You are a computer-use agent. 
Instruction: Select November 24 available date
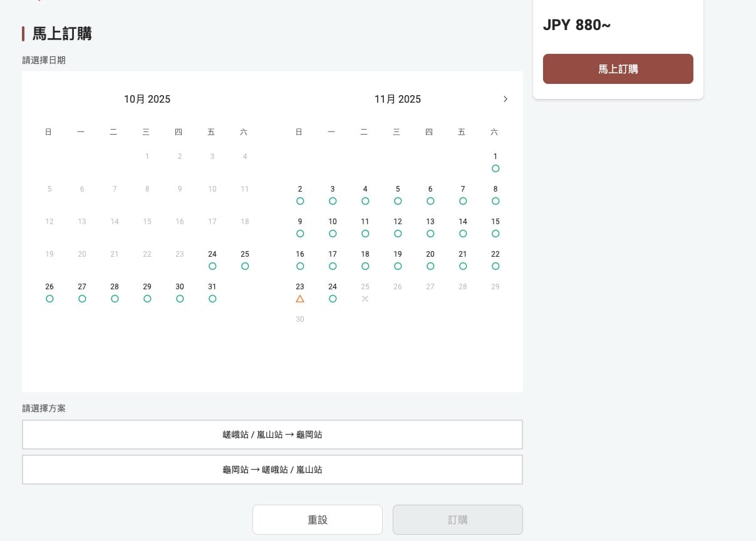click(333, 292)
